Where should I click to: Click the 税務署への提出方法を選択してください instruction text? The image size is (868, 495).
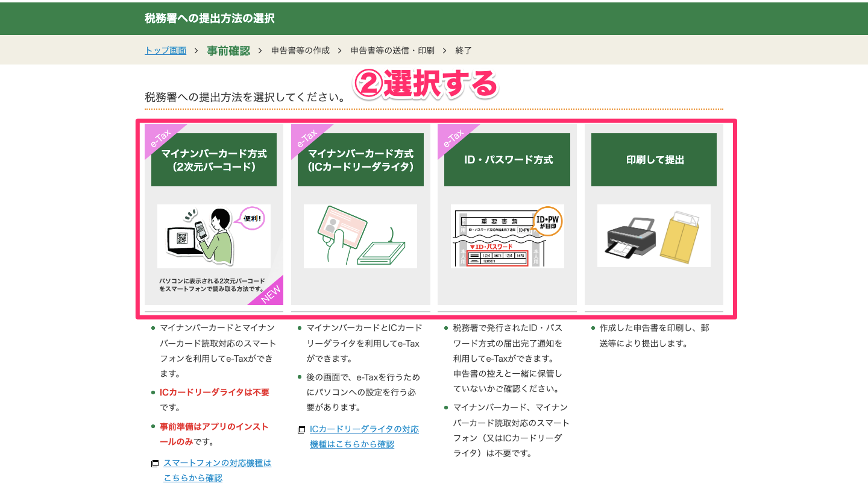pyautogui.click(x=246, y=97)
